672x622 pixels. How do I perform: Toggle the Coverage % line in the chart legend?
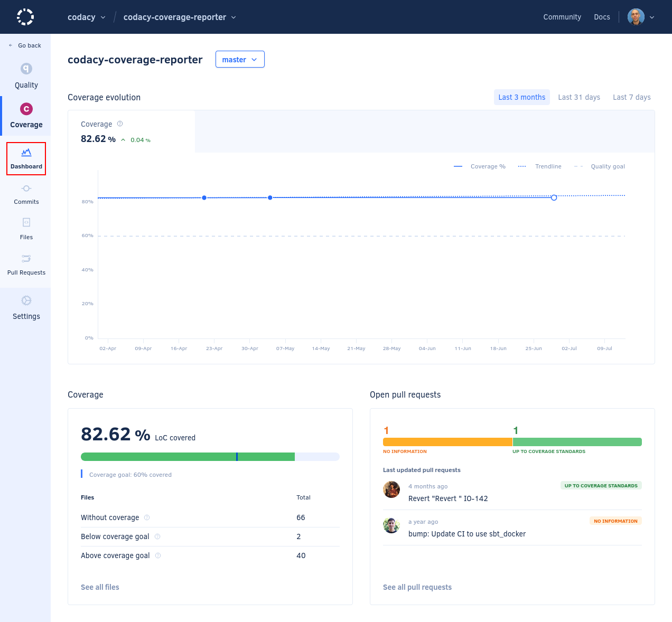click(x=481, y=166)
